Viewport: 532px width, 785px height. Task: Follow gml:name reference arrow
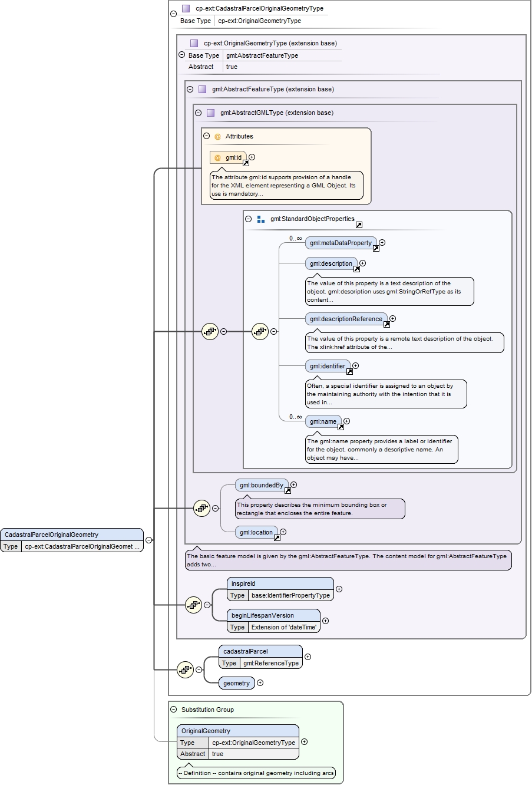[x=341, y=427]
